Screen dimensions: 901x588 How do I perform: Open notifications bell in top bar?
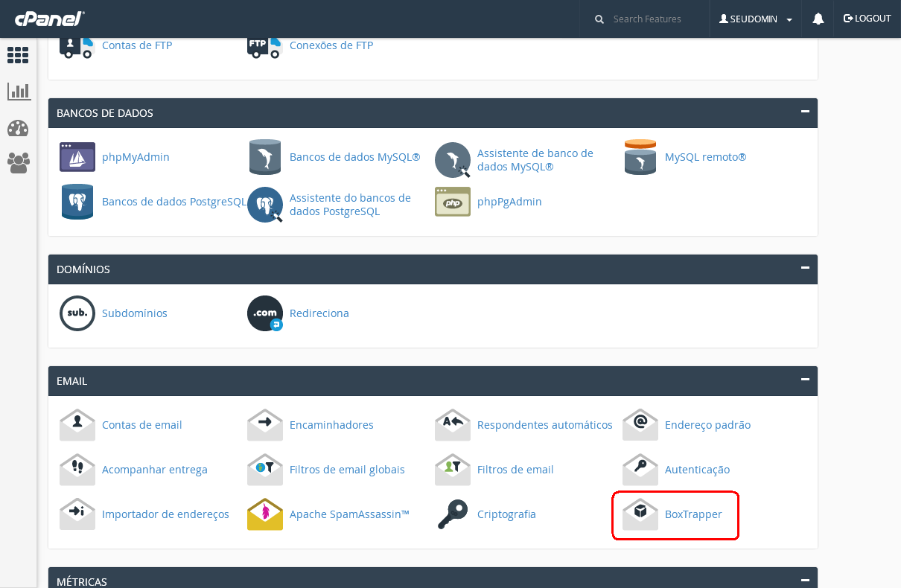(x=818, y=19)
